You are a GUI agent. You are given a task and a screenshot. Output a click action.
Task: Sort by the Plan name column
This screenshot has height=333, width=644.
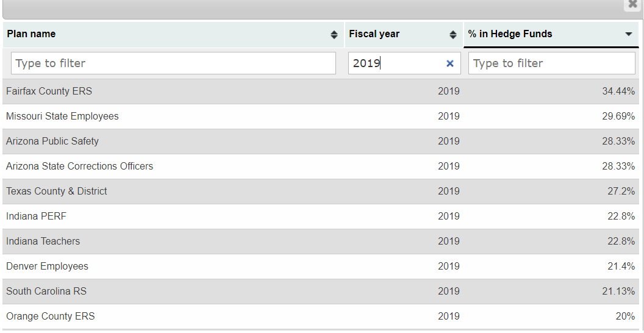pos(334,35)
